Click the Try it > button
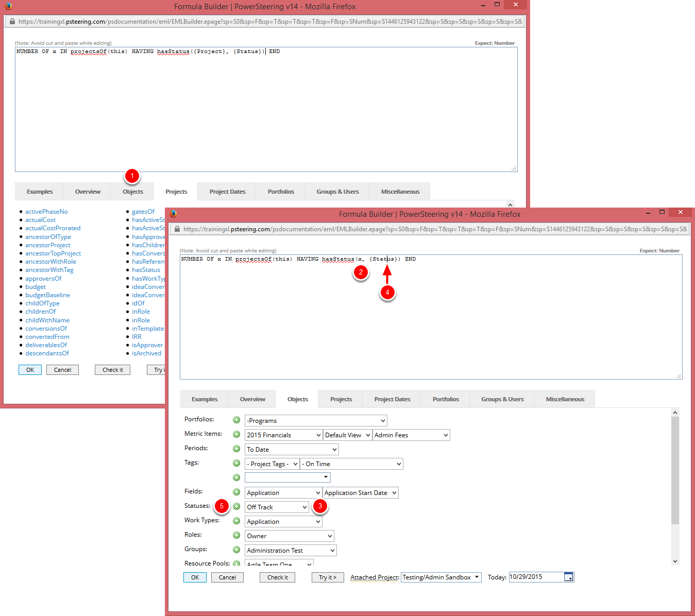 click(x=328, y=577)
